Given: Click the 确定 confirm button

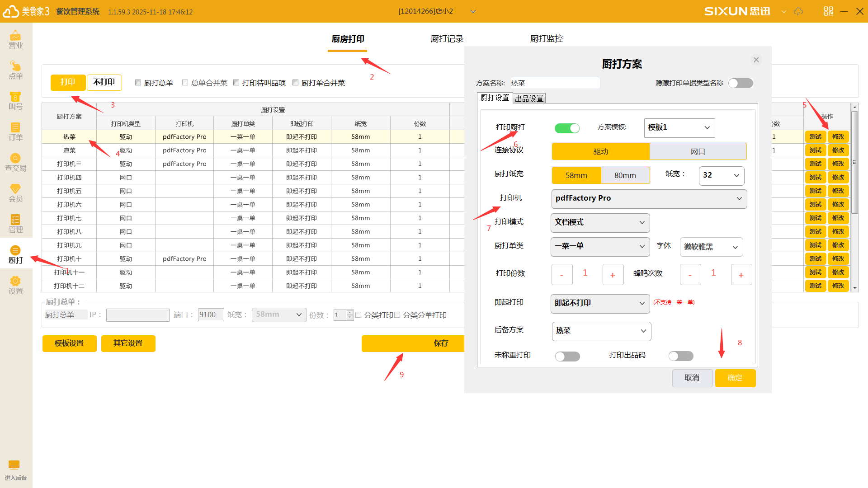Looking at the screenshot, I should pyautogui.click(x=735, y=378).
